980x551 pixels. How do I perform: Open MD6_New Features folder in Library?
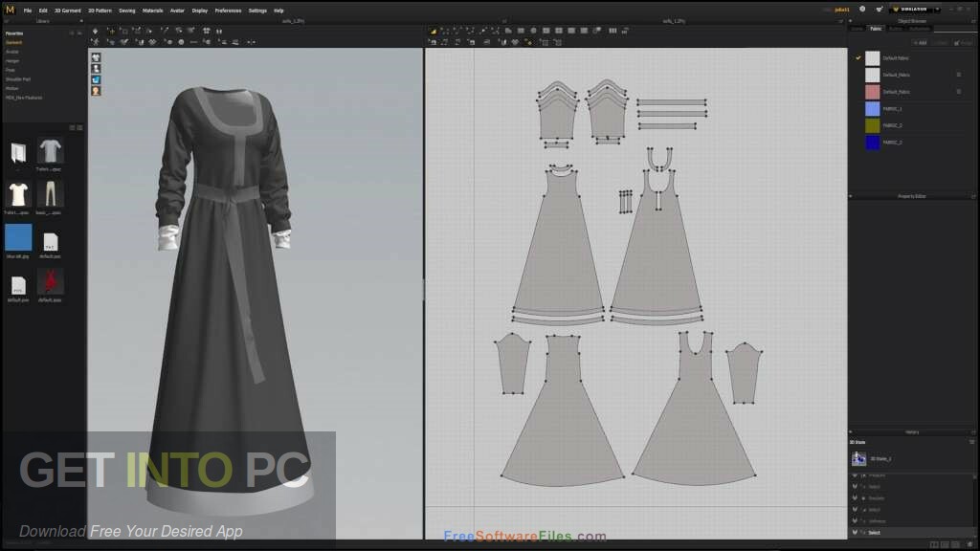click(24, 99)
